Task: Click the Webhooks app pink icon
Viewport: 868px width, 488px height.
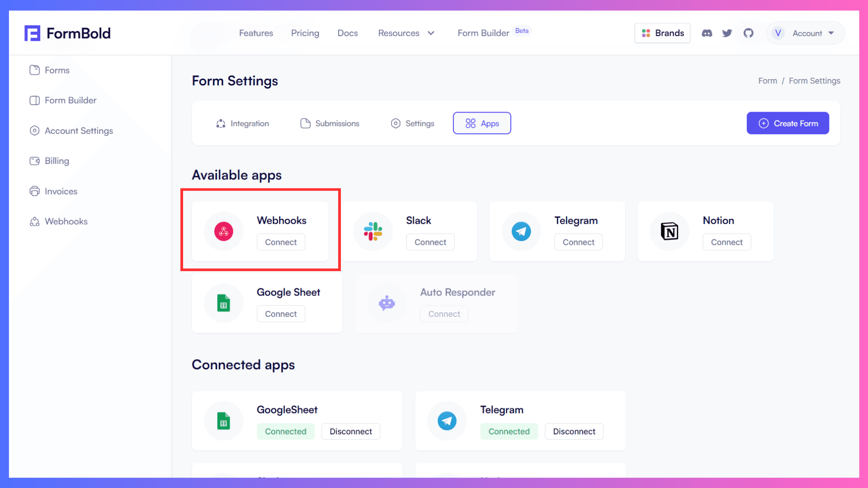Action: click(x=223, y=231)
